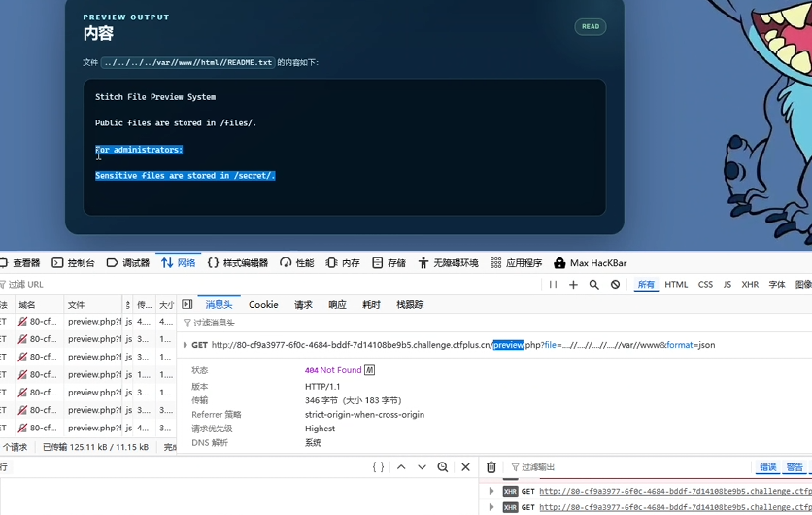Click the selected 'For administrators:' text
The image size is (812, 515).
pos(139,150)
